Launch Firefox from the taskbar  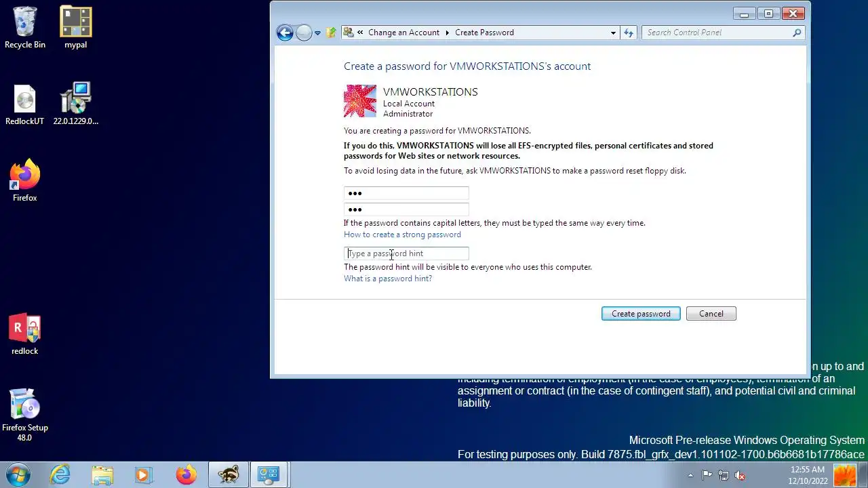(186, 474)
